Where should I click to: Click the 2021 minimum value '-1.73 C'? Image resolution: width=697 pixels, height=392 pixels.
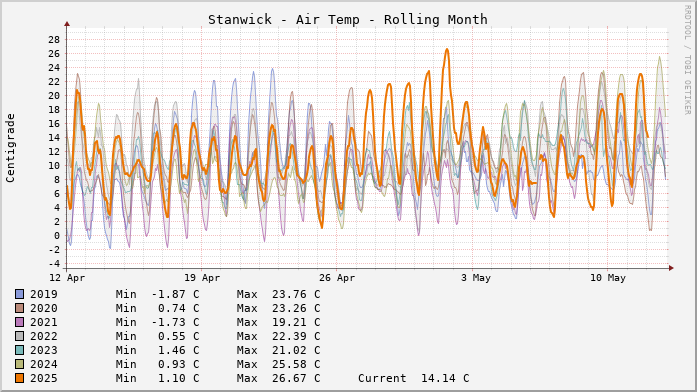coord(175,322)
